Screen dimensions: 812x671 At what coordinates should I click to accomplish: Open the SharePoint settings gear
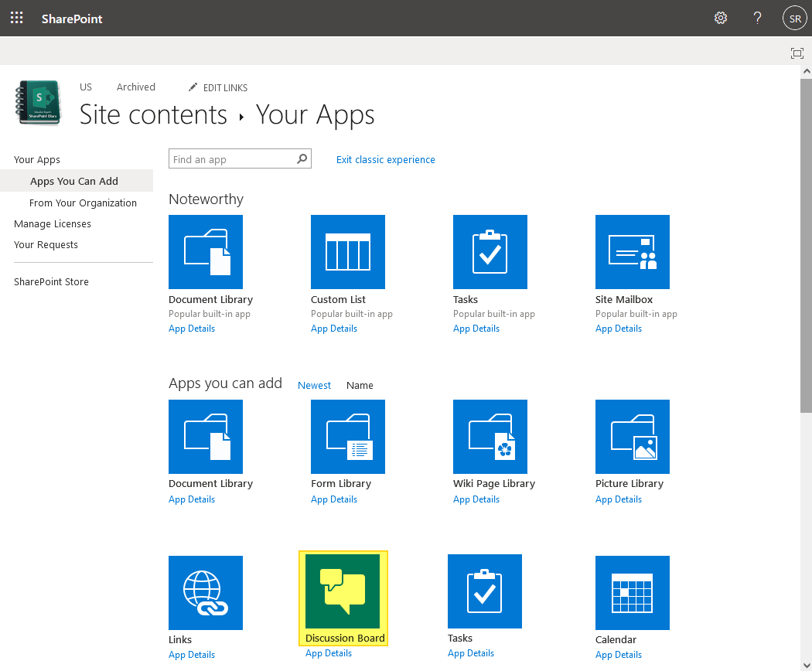pyautogui.click(x=720, y=17)
